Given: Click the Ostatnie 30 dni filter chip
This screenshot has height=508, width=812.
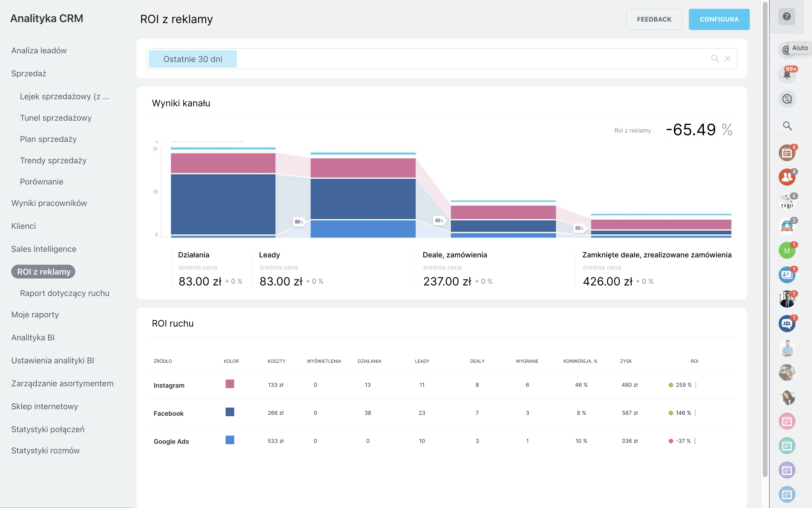Looking at the screenshot, I should point(192,59).
